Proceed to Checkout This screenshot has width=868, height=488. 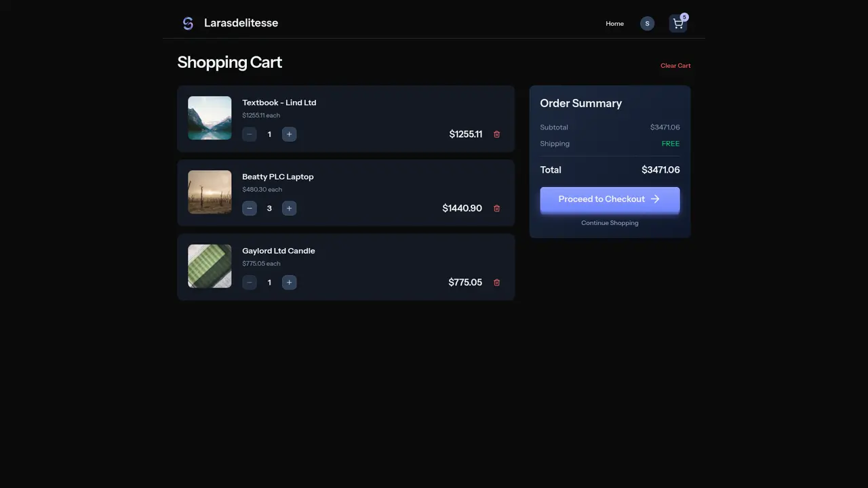tap(610, 199)
